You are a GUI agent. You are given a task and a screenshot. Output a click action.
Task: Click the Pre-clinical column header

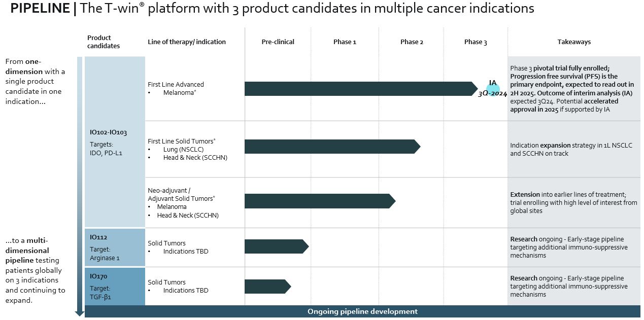point(278,42)
